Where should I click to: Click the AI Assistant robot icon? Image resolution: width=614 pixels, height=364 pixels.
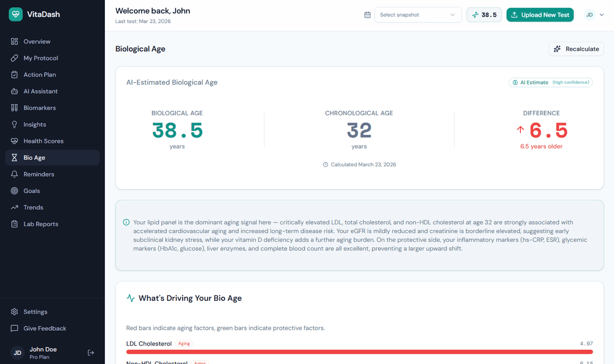(x=14, y=92)
